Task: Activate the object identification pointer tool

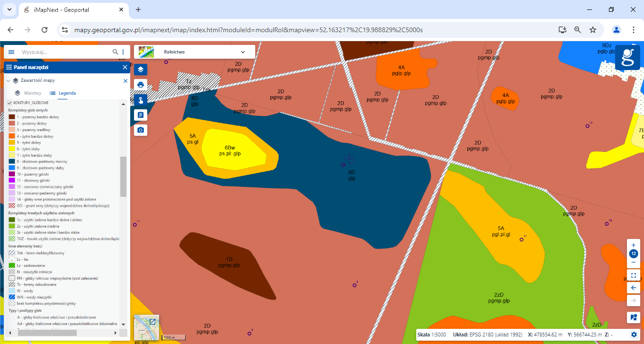Action: 141,100
